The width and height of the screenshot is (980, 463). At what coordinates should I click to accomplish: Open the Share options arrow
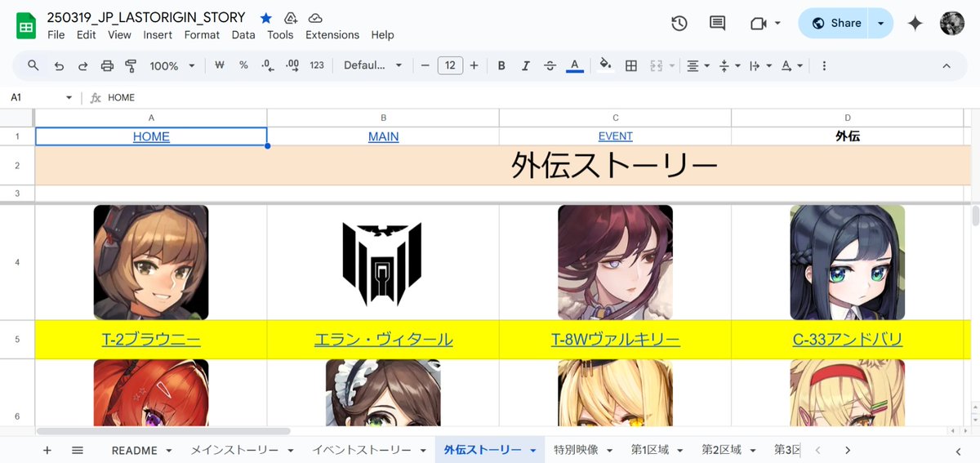tap(880, 23)
